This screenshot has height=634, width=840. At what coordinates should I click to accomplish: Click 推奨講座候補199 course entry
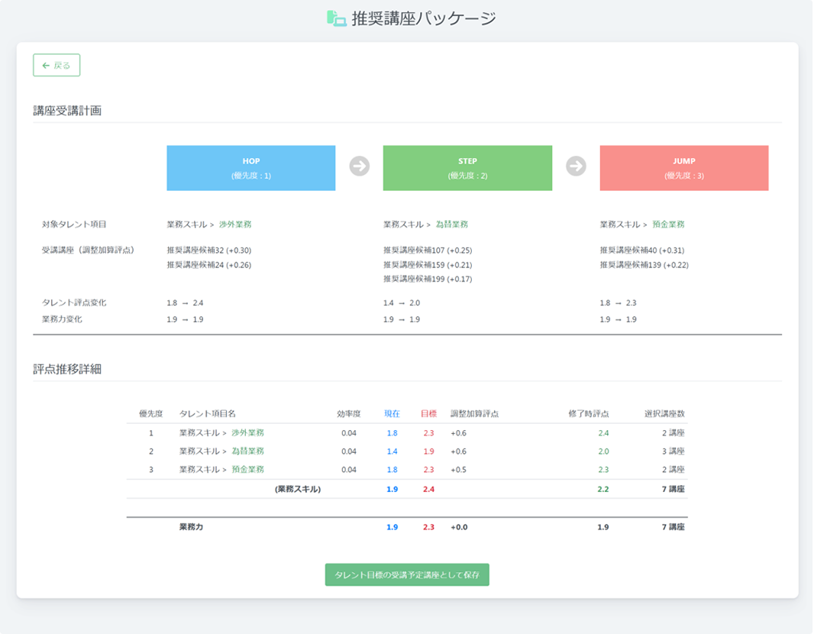427,280
